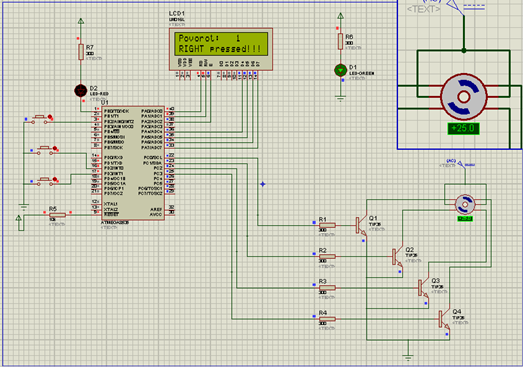
Task: Select the U1 ATmega microcontroller body
Action: point(133,163)
